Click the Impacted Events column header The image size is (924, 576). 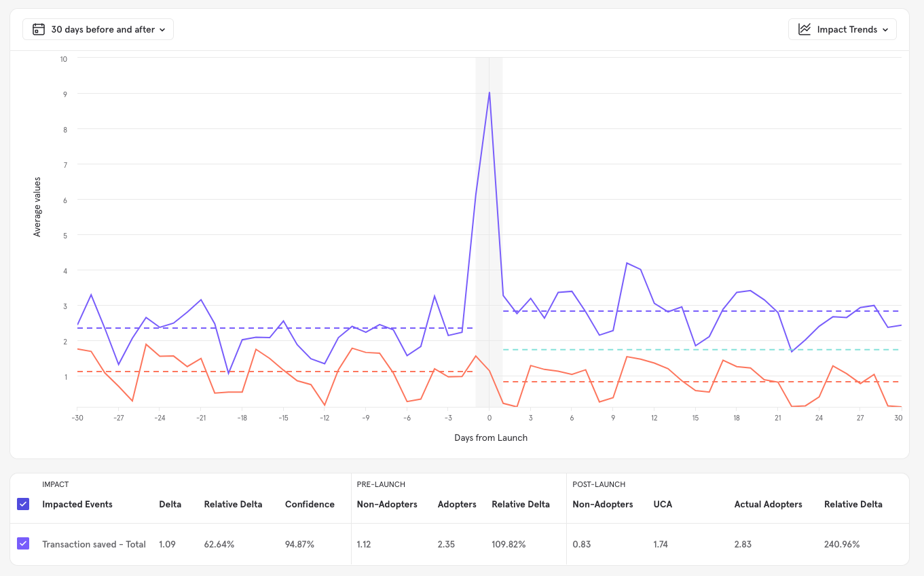click(77, 504)
